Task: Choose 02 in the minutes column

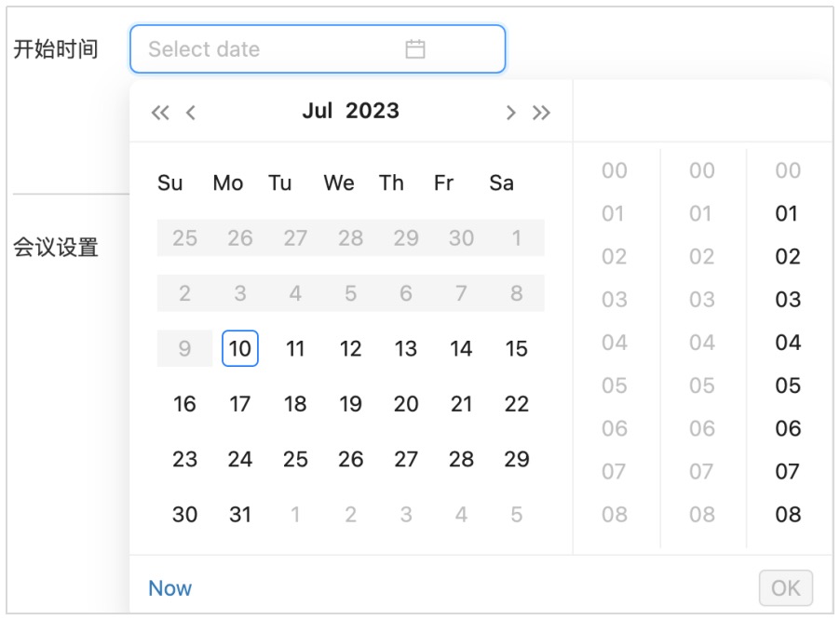Action: 702,256
